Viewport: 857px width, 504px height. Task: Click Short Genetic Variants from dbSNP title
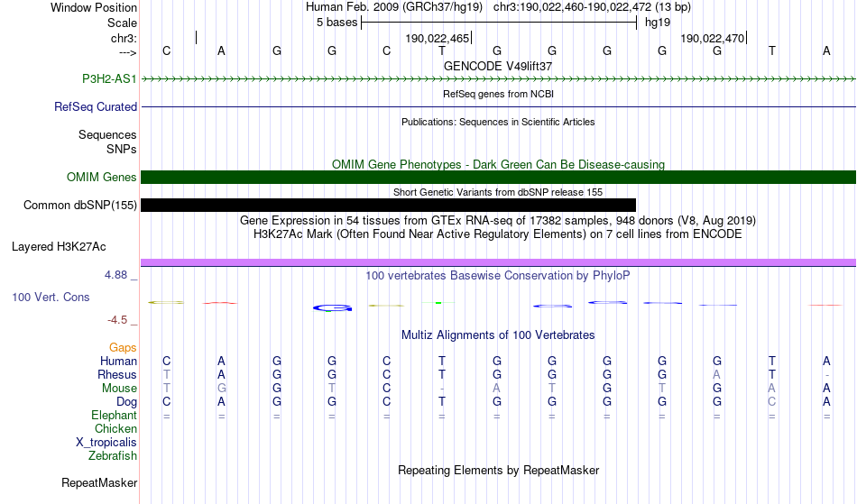point(498,192)
